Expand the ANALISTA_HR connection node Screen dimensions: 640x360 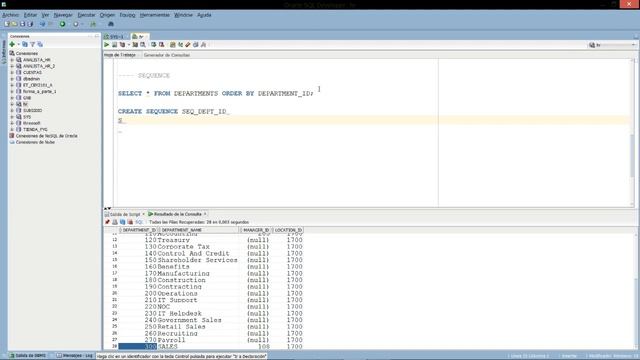point(12,60)
